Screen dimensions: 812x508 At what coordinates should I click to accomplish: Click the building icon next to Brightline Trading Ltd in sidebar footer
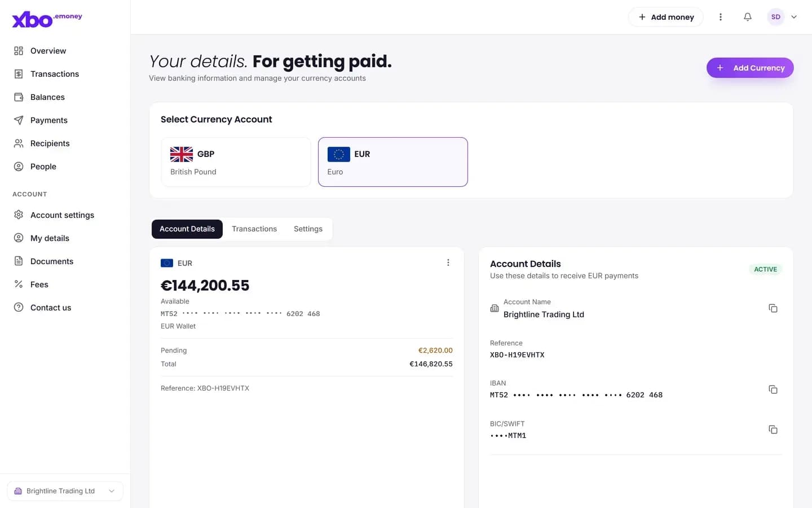pos(18,491)
